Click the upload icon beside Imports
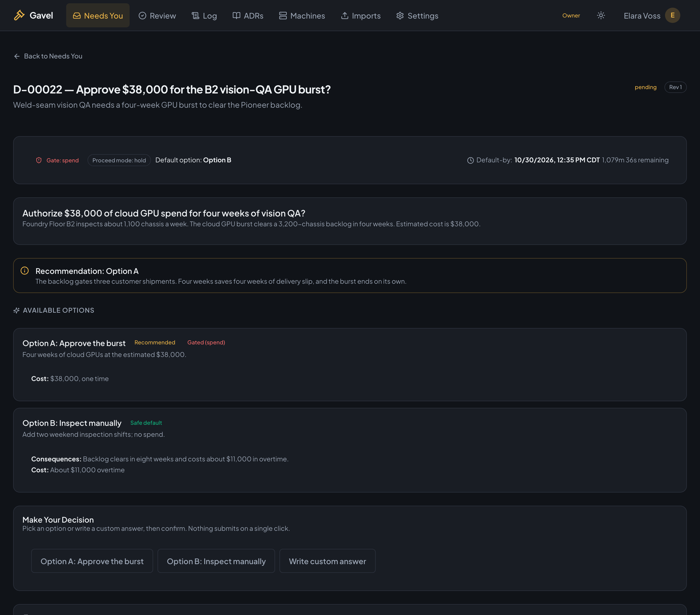This screenshot has height=615, width=700. [345, 16]
